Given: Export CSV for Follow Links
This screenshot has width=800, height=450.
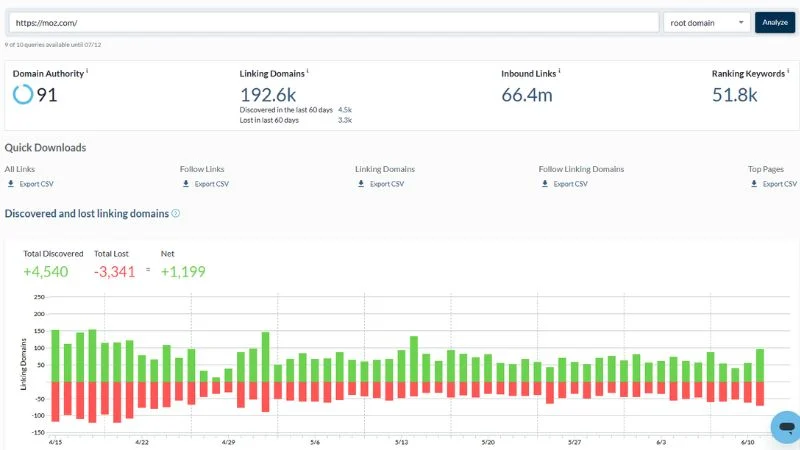Looking at the screenshot, I should click(212, 184).
